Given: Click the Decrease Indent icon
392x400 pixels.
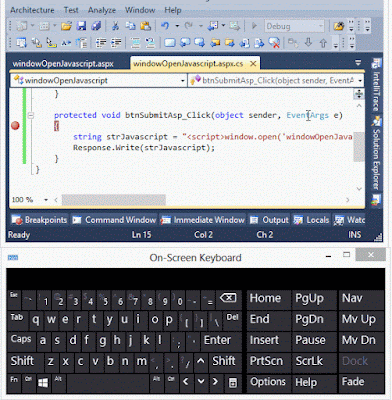Looking at the screenshot, I should pyautogui.click(x=101, y=43).
